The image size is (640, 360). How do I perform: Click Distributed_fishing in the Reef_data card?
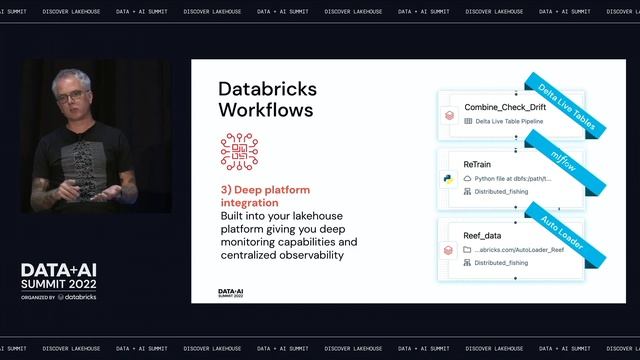pos(501,262)
